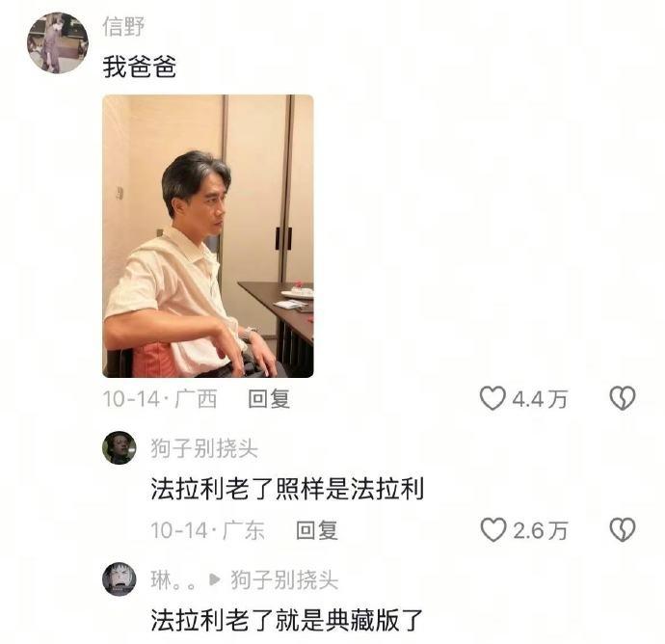The height and width of the screenshot is (644, 665).
Task: Reply to 信野's comment via 回复
Action: pos(269,399)
